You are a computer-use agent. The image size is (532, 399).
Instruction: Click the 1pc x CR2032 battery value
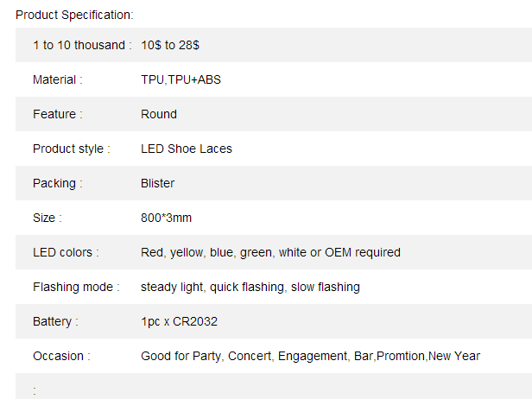point(179,321)
